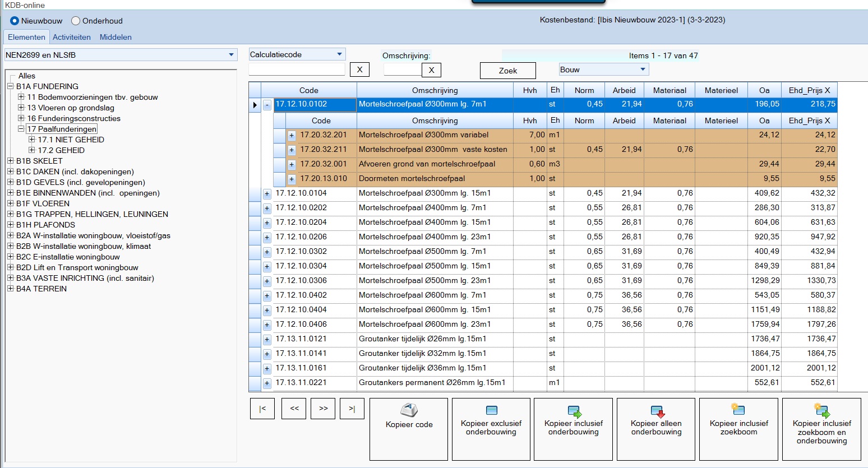Collapse 17 Paalfunderingen tree node

(x=21, y=129)
